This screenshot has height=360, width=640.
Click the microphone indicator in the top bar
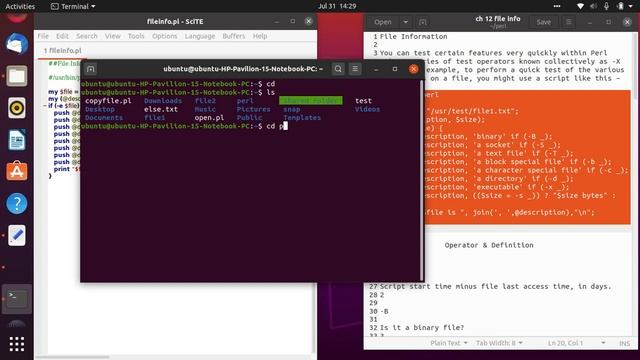point(607,6)
